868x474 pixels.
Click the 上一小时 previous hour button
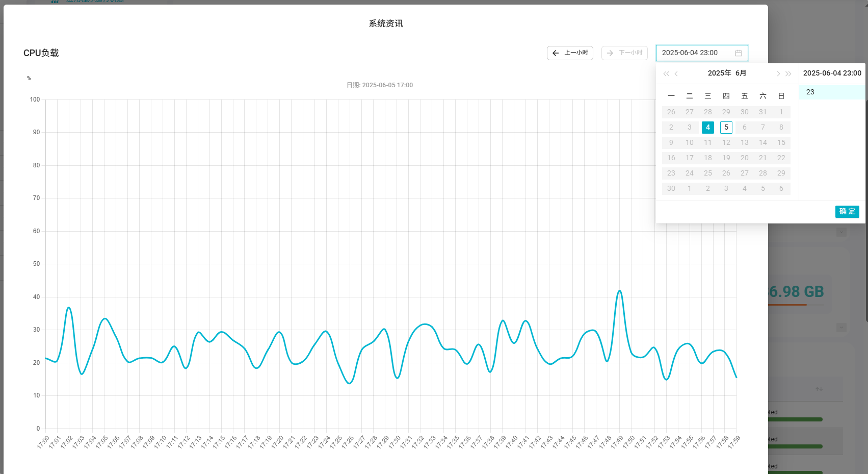(x=570, y=53)
